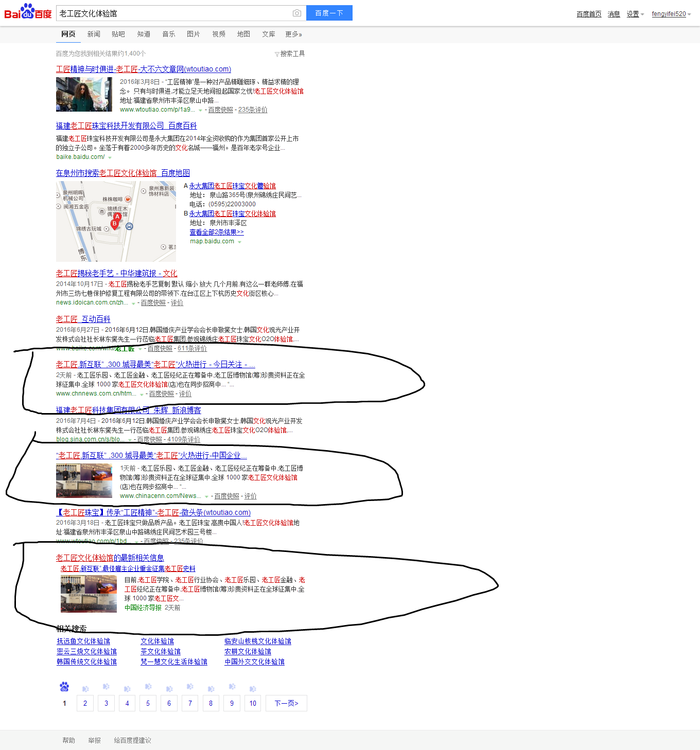Open 更多» tab menu
The width and height of the screenshot is (700, 750).
(294, 34)
